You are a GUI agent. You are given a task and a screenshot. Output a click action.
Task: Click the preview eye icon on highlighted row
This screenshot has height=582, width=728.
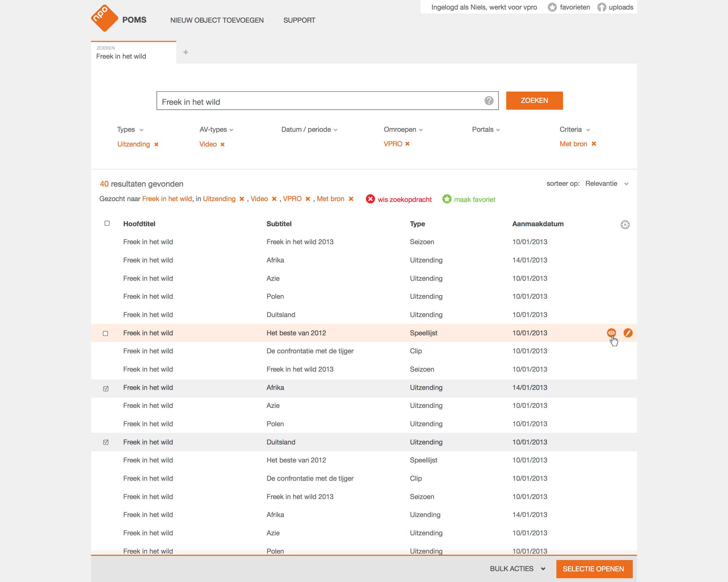pos(611,333)
